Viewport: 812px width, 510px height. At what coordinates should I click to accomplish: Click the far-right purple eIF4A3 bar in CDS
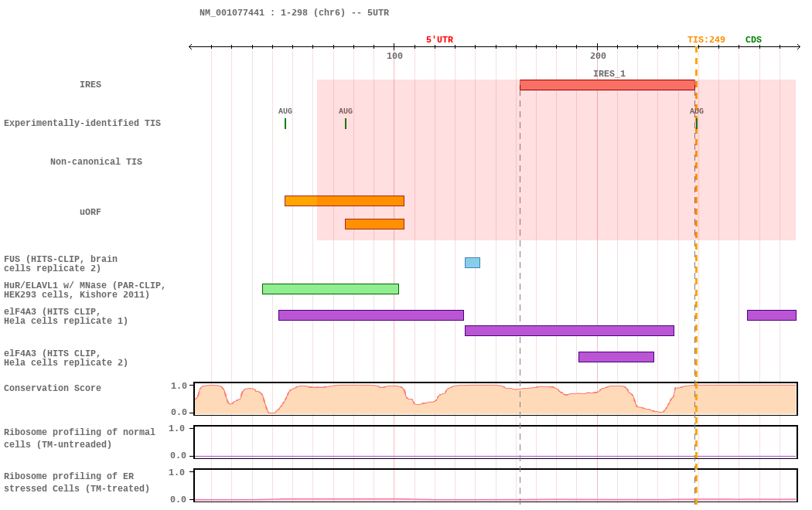coord(771,315)
